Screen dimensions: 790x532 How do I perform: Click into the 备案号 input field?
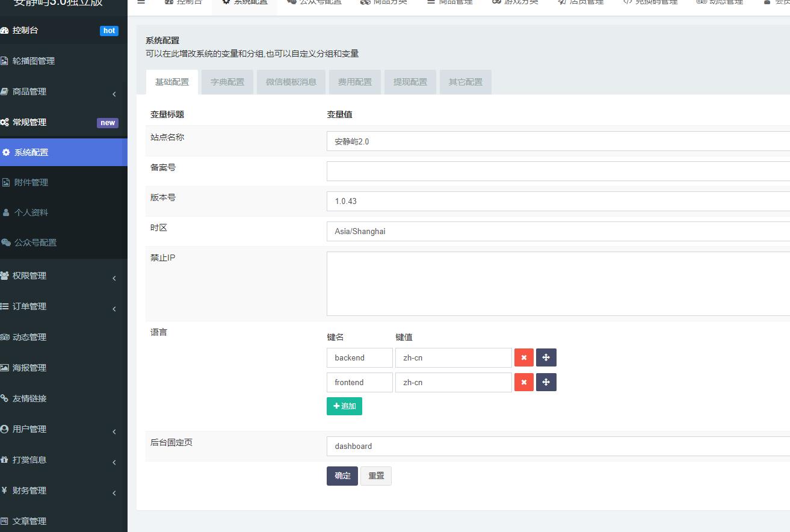557,171
